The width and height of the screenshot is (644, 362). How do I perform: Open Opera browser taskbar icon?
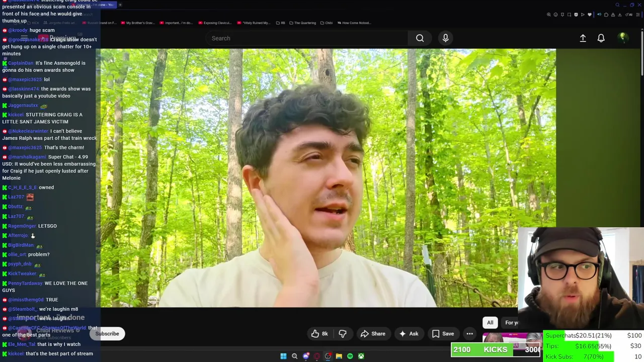(317, 356)
